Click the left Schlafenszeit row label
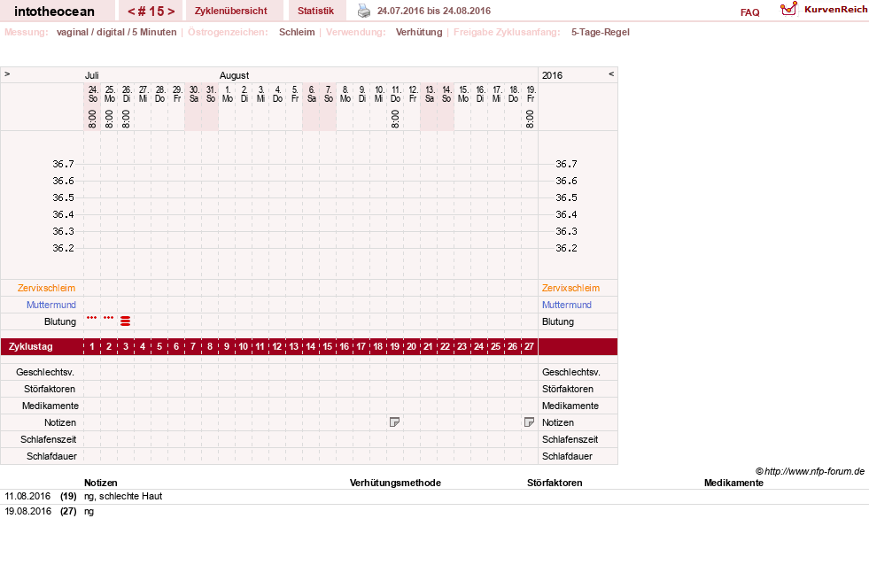Screen dimensions: 869x588 click(x=48, y=439)
